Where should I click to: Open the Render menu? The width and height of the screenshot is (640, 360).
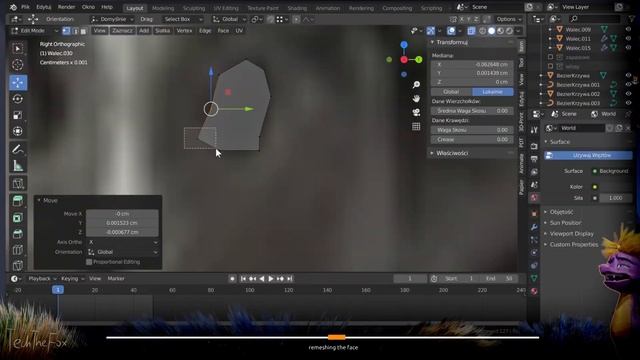click(66, 7)
